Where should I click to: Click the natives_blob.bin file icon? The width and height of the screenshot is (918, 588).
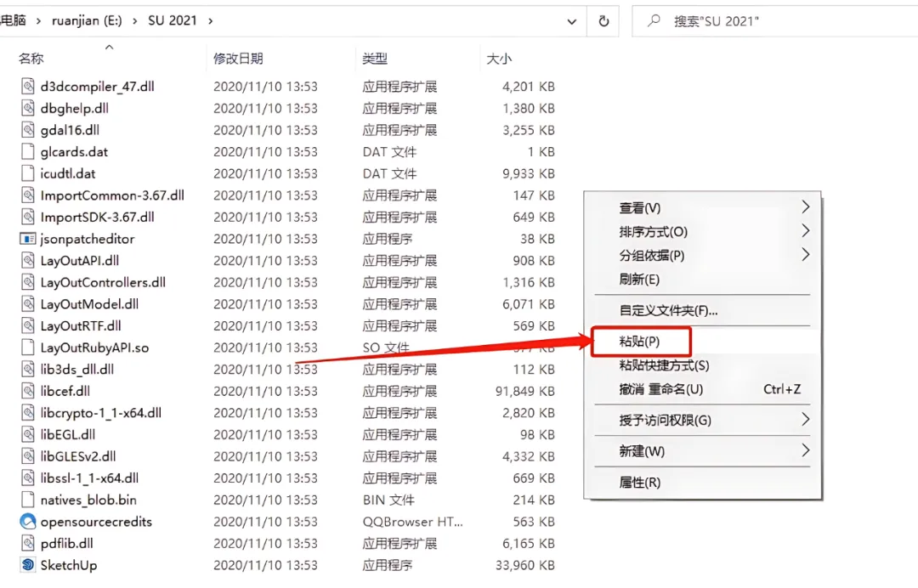pyautogui.click(x=27, y=500)
